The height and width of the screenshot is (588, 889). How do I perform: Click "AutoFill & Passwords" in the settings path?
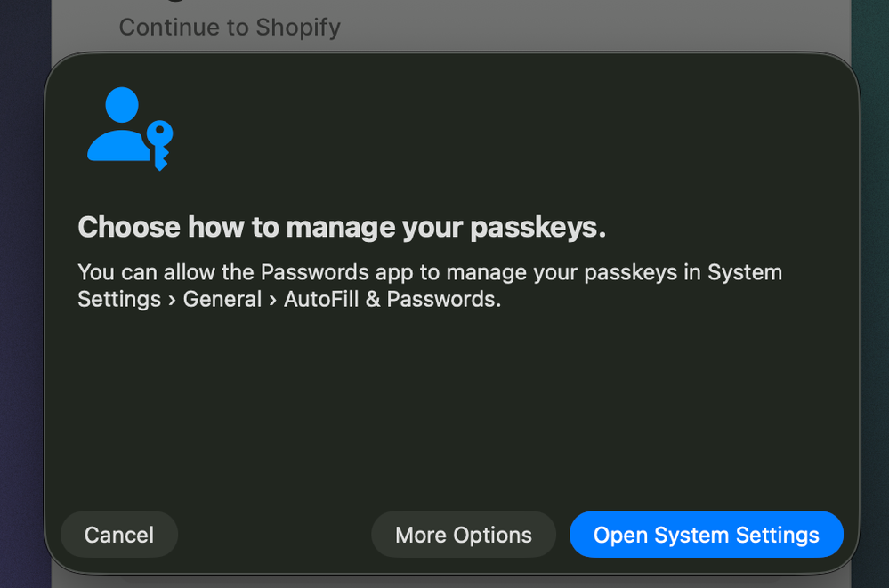392,299
